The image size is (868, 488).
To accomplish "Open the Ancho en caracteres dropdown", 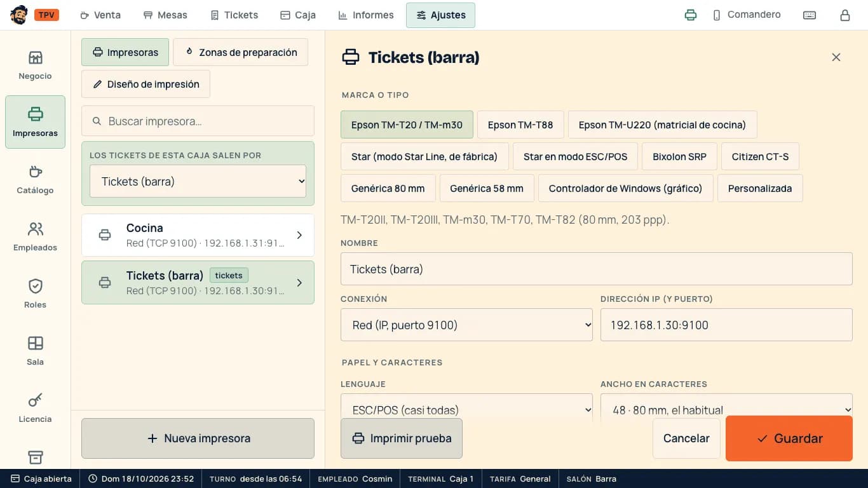I will pyautogui.click(x=726, y=408).
